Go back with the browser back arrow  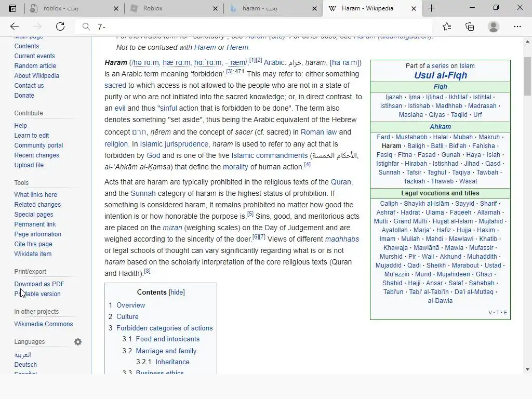pyautogui.click(x=14, y=26)
